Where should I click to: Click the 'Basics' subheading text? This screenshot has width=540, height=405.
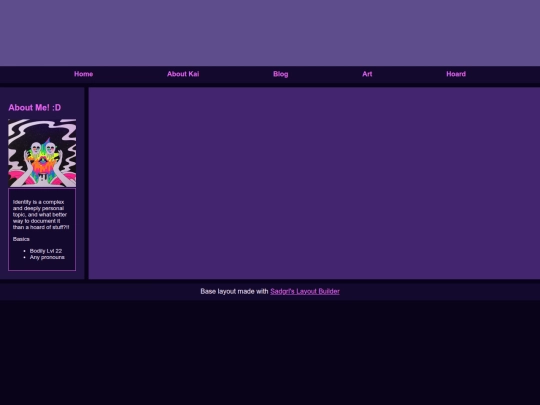coord(21,239)
